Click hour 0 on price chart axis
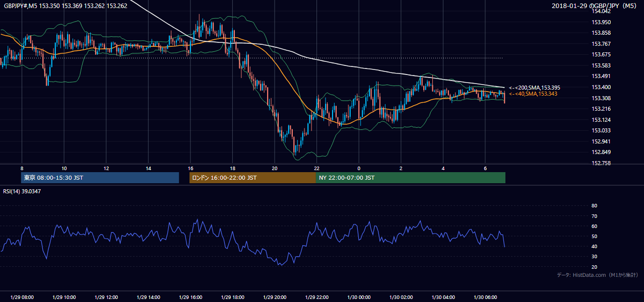 tap(359, 168)
